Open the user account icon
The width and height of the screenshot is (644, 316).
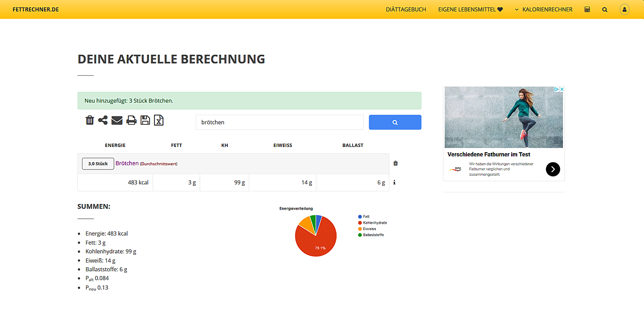[624, 9]
